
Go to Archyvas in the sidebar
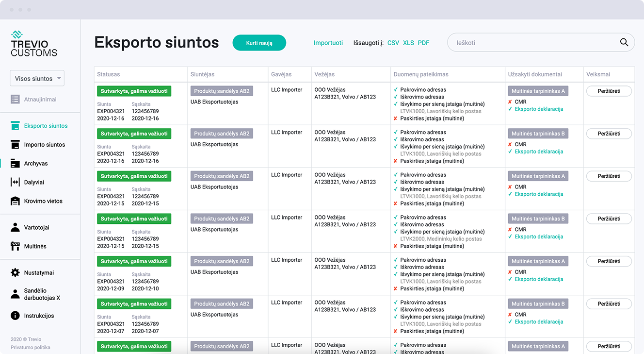point(36,164)
